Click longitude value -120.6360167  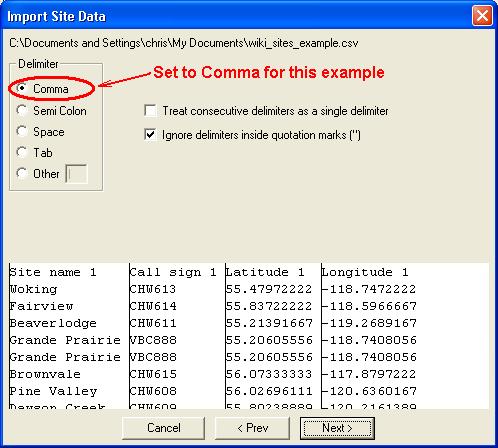pyautogui.click(x=369, y=391)
